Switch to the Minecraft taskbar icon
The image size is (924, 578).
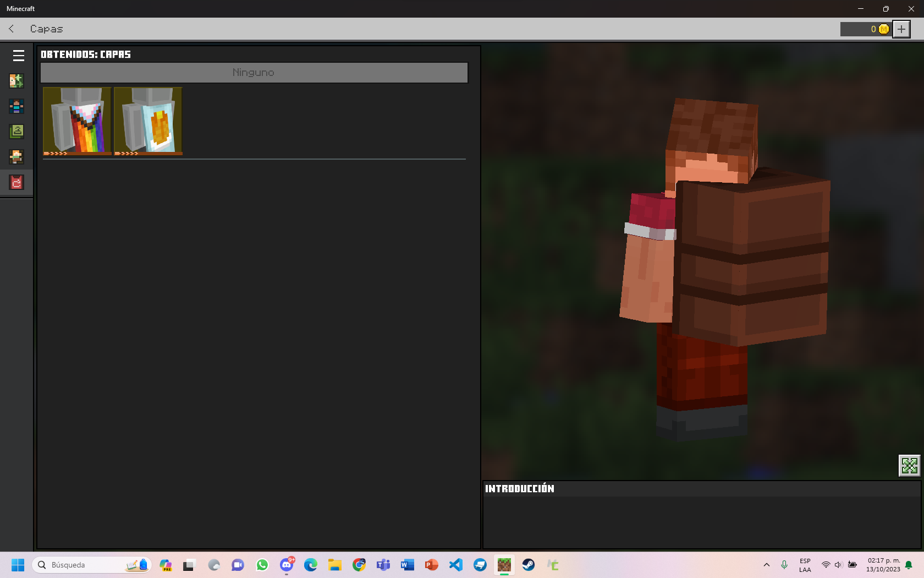click(x=504, y=565)
